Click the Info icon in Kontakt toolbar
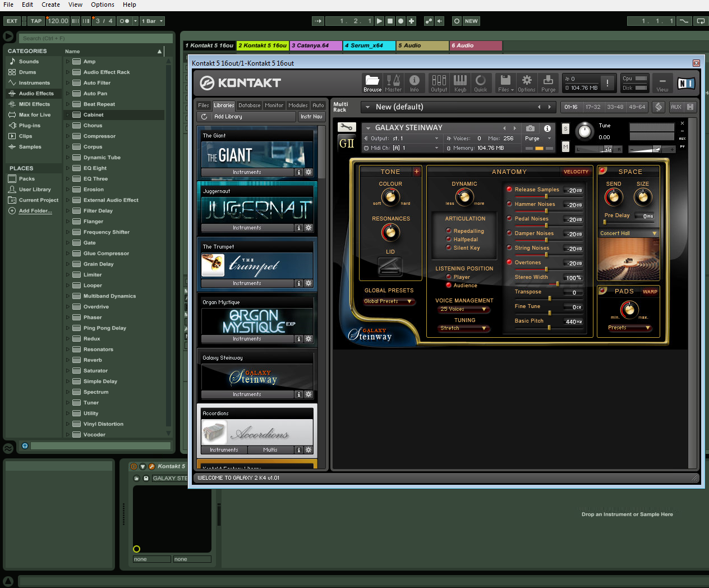The width and height of the screenshot is (709, 588). 415,83
